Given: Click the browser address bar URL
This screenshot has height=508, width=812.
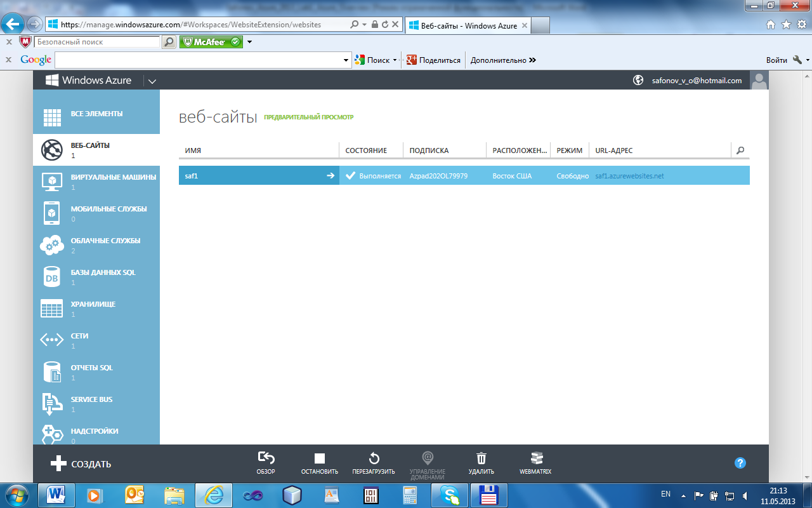Looking at the screenshot, I should click(191, 25).
